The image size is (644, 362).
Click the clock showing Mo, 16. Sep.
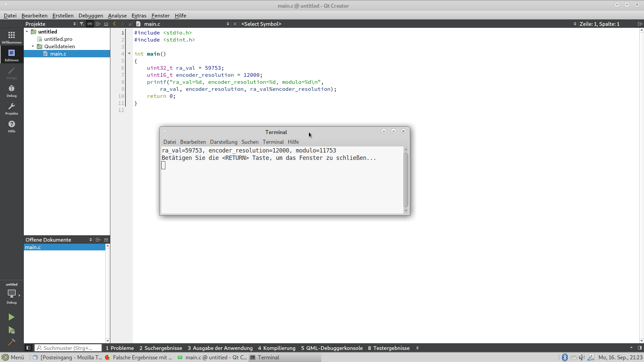620,357
